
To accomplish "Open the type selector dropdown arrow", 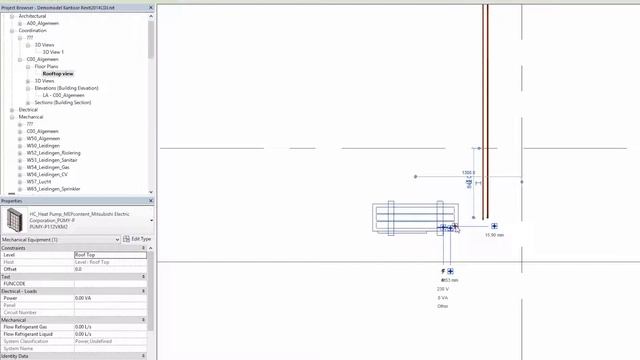I will (x=152, y=220).
